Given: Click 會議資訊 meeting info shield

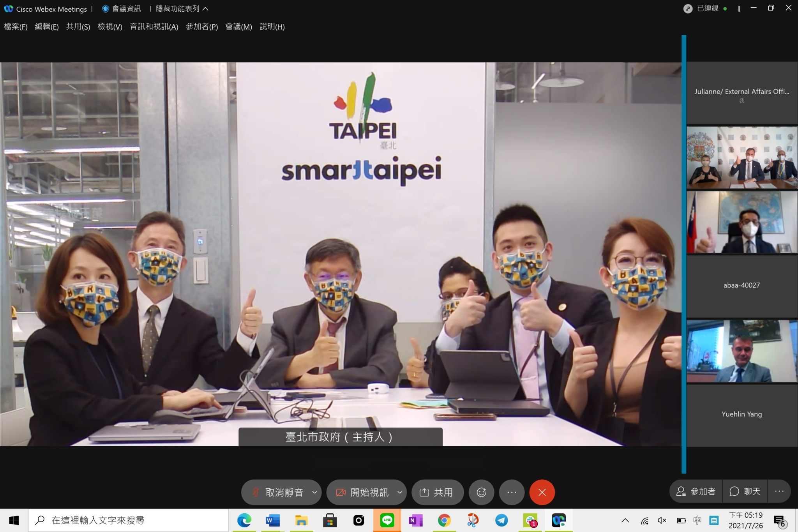Looking at the screenshot, I should tap(121, 9).
